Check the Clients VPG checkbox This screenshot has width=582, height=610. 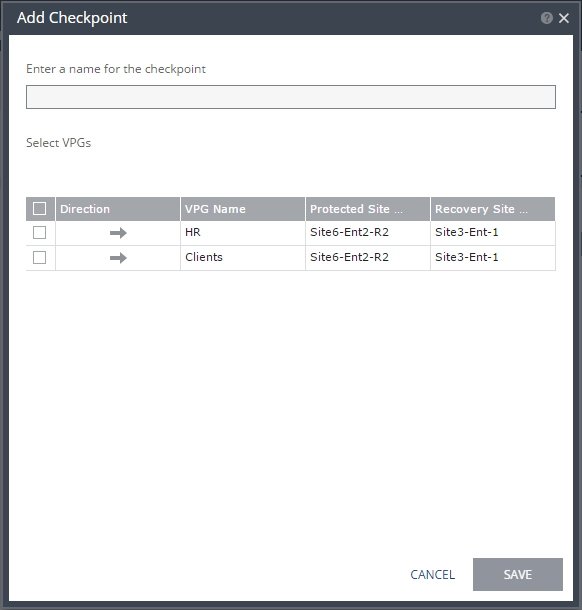(x=40, y=258)
